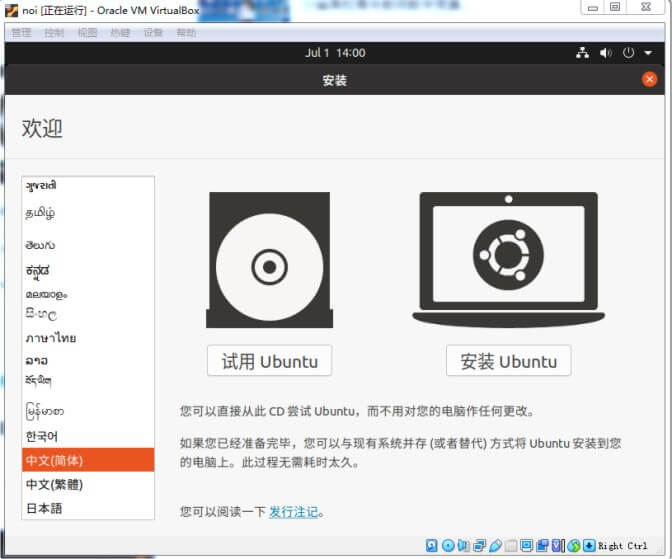Click the CD disc illustration above 试用 Ubuntu
Screen dimensions: 672x559
270,260
